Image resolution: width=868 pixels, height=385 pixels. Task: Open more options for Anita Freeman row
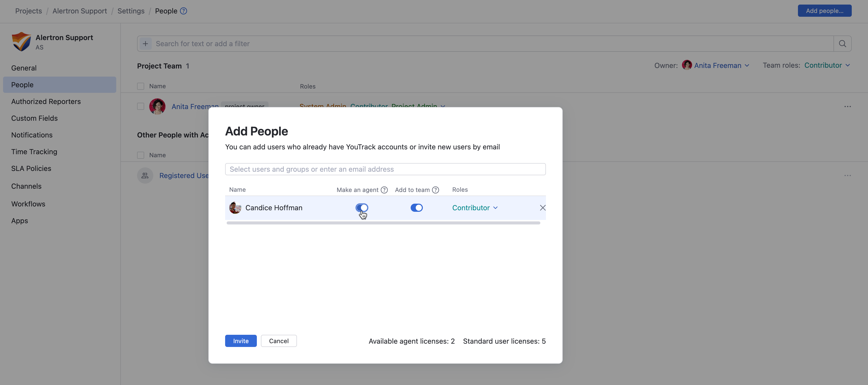(x=847, y=107)
